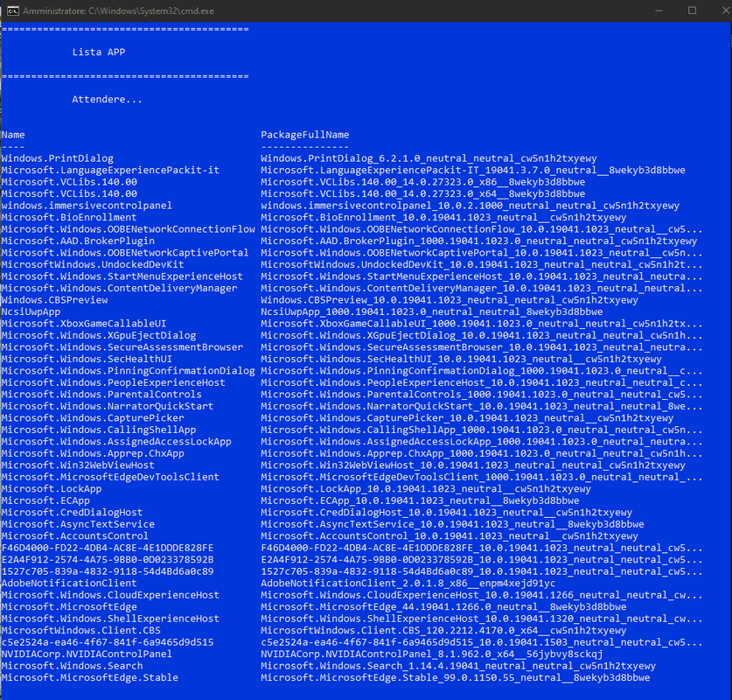Click the window title 'Amministratore: C:\Windows\System32\cmd.exe'
Screen dimensions: 732x700
click(118, 10)
